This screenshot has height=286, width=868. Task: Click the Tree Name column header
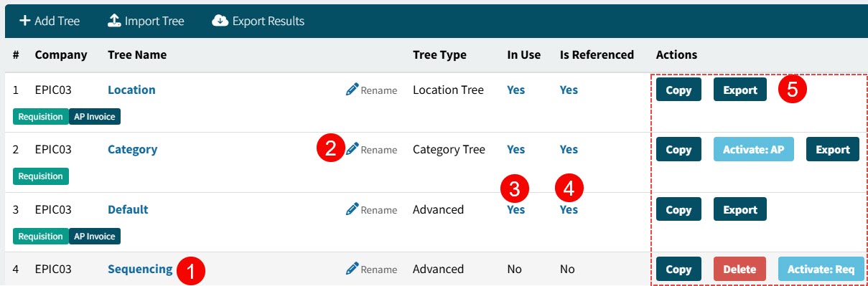point(137,54)
